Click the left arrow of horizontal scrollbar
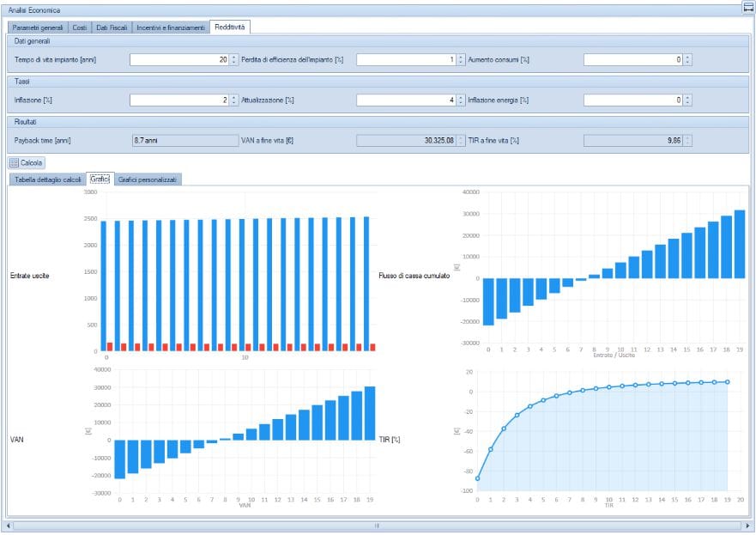Viewport: 756px width, 535px height. click(9, 525)
